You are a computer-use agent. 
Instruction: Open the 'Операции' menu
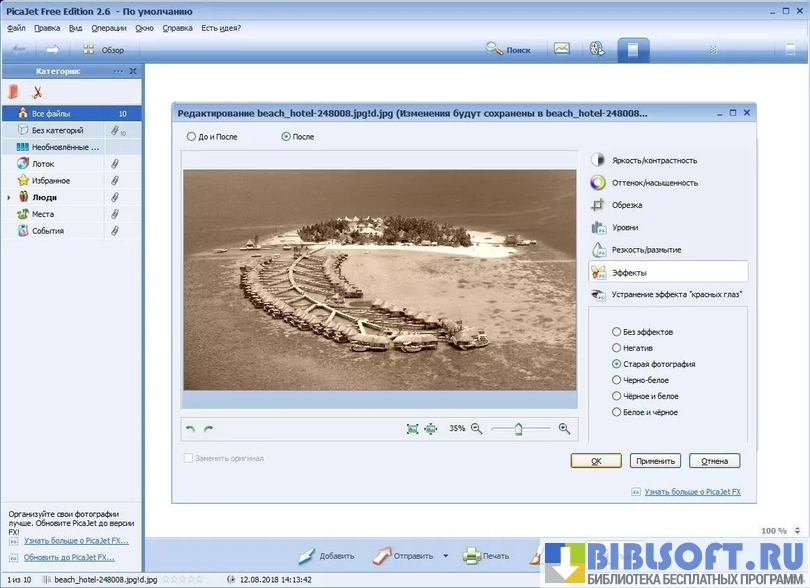[x=107, y=28]
